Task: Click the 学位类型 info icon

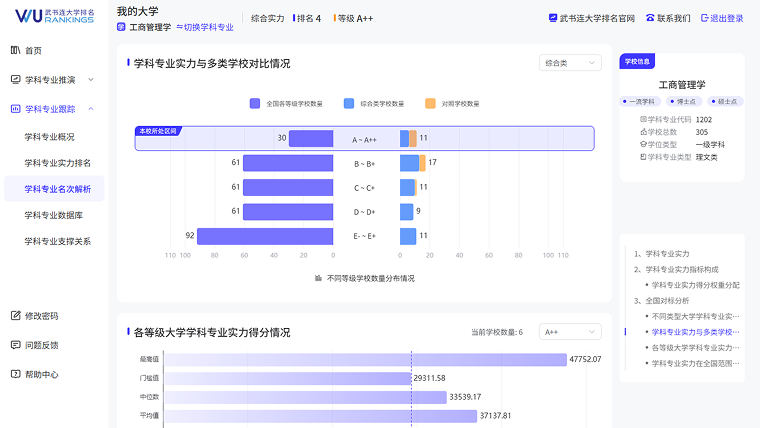Action: 643,144
